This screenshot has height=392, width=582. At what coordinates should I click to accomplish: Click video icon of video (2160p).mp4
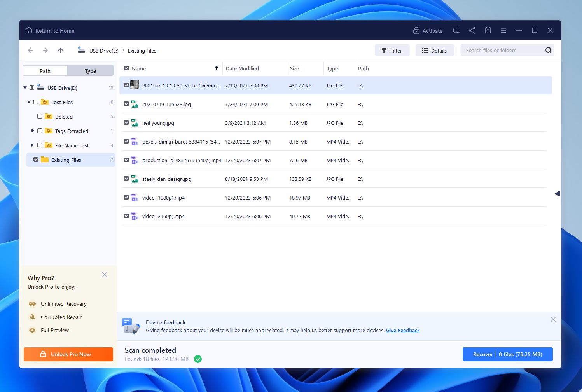click(x=135, y=216)
